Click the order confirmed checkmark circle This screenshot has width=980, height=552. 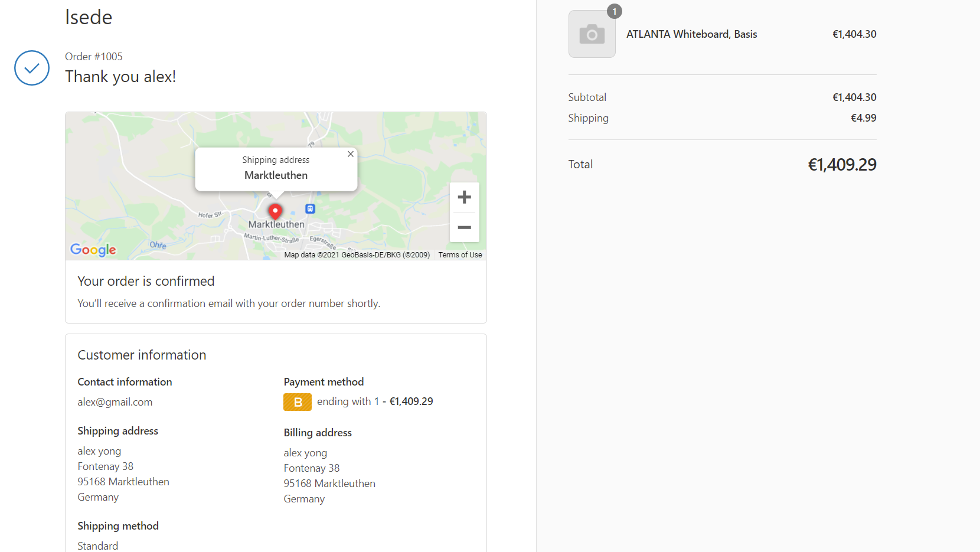coord(32,68)
